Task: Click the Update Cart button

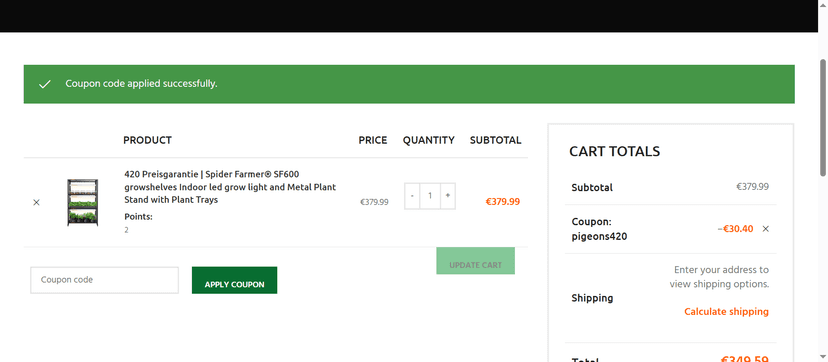Action: pos(475,261)
